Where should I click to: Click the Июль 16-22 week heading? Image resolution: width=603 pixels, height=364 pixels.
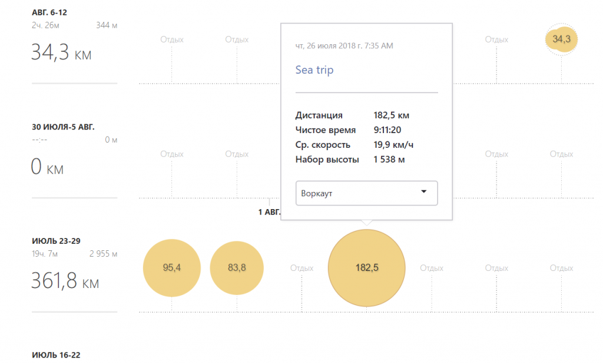point(56,355)
